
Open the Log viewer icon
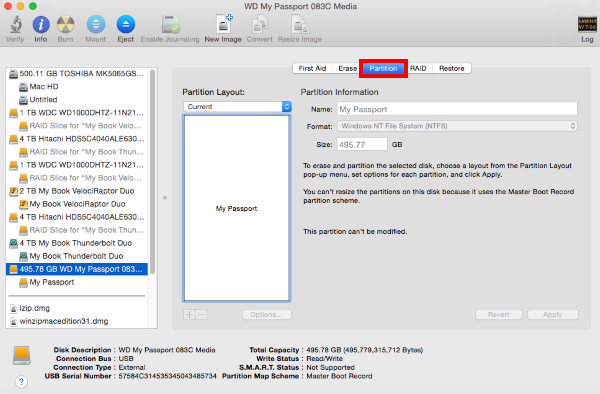[x=587, y=25]
